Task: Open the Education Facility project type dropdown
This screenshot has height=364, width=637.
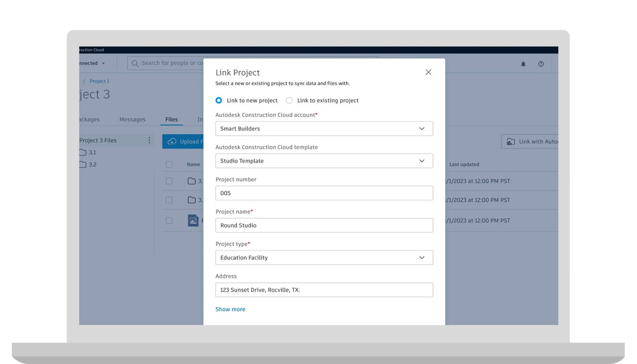Action: (x=324, y=258)
